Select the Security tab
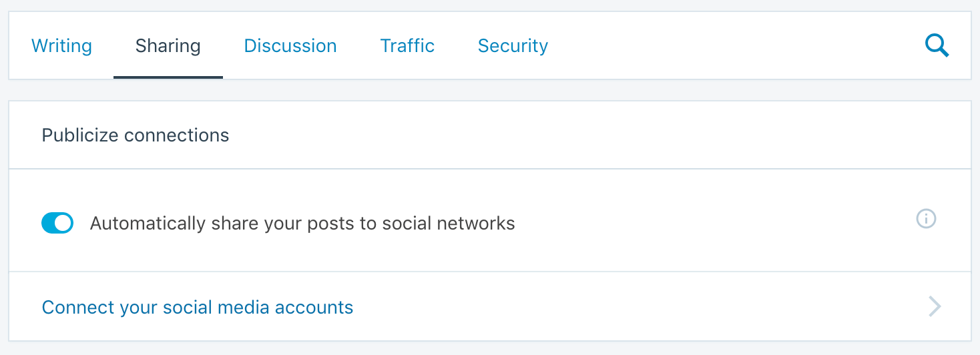 513,46
